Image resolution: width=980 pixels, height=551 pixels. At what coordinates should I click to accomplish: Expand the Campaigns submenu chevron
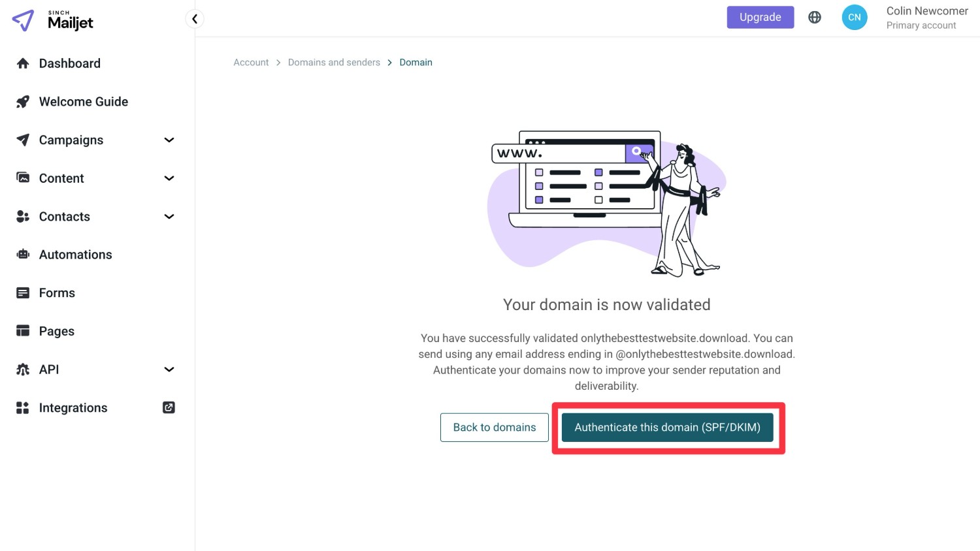(169, 140)
